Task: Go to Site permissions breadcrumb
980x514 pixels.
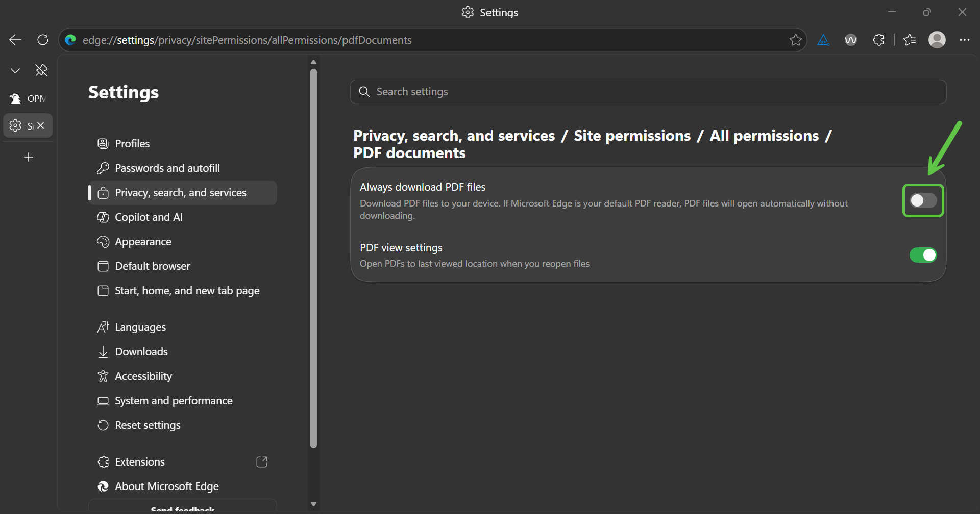Action: click(632, 136)
